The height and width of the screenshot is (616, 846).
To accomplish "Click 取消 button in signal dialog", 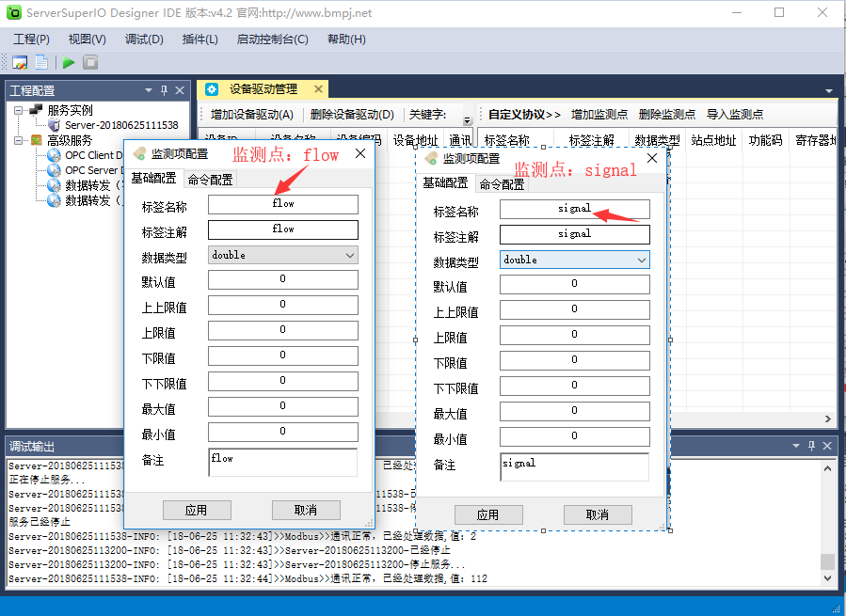I will [598, 515].
